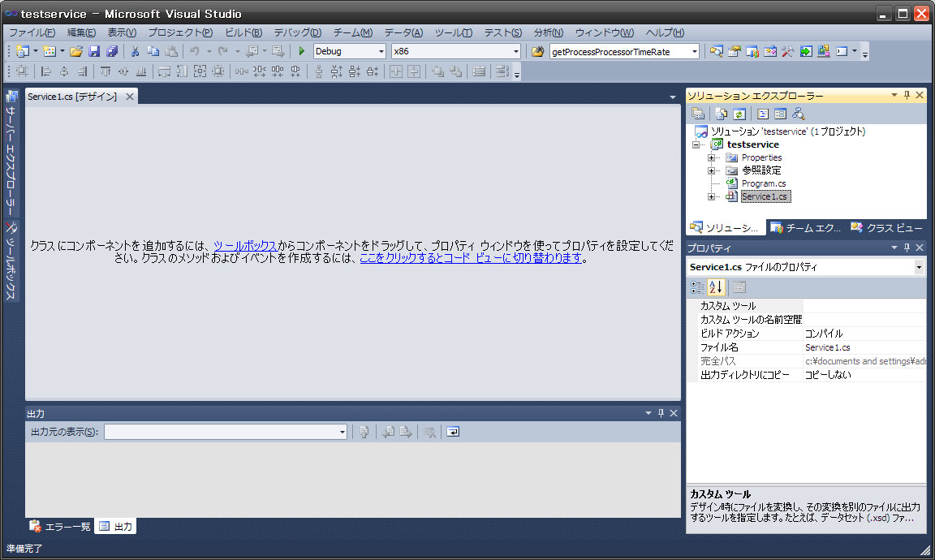The width and height of the screenshot is (935, 560).
Task: Toggle word wrap in Output panel
Action: click(x=453, y=432)
